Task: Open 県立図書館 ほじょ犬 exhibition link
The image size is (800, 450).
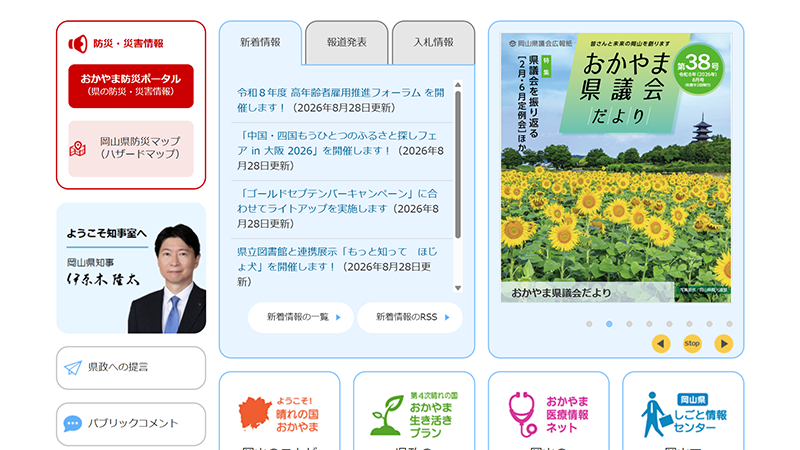Action: tap(337, 259)
